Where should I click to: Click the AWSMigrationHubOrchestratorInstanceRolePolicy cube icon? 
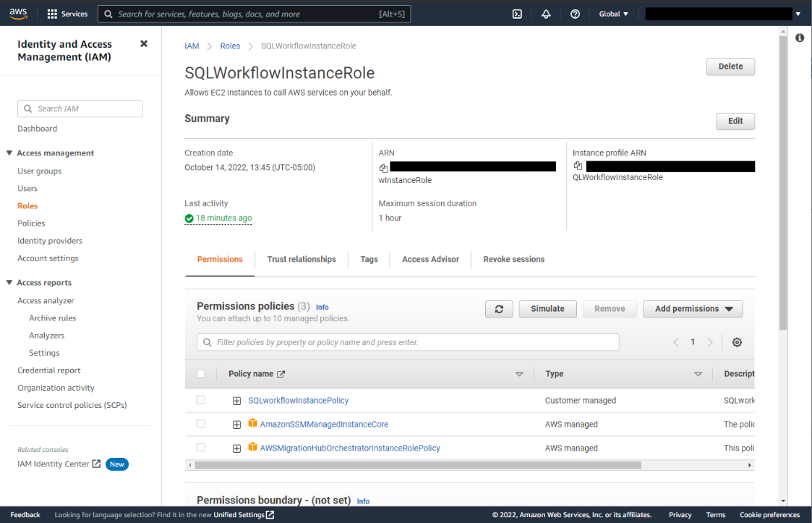[253, 447]
